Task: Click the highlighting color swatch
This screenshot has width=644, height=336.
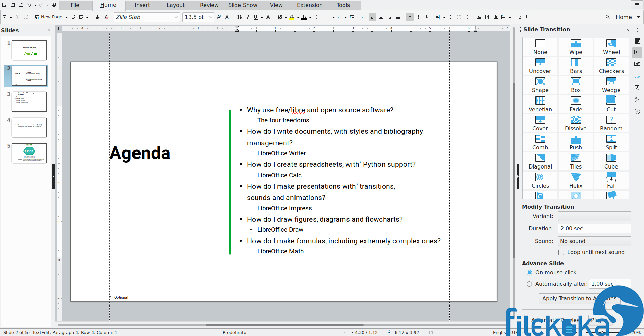Action: point(292,17)
